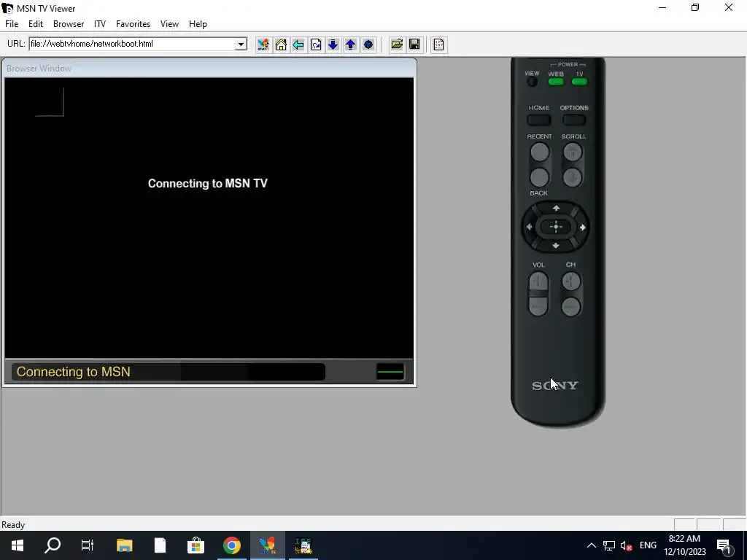This screenshot has height=560, width=747.
Task: Click inside the URL address field
Action: pos(133,44)
